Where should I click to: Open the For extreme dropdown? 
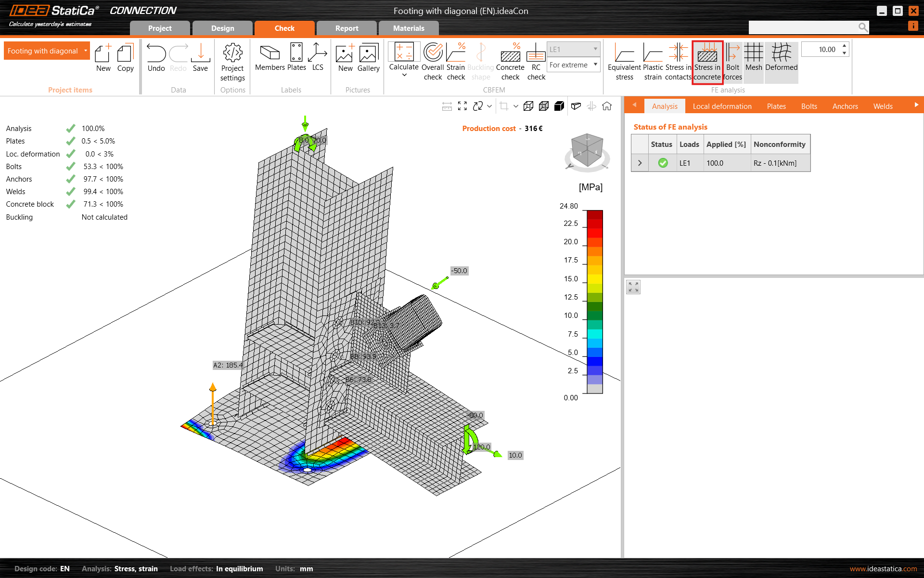pos(573,65)
